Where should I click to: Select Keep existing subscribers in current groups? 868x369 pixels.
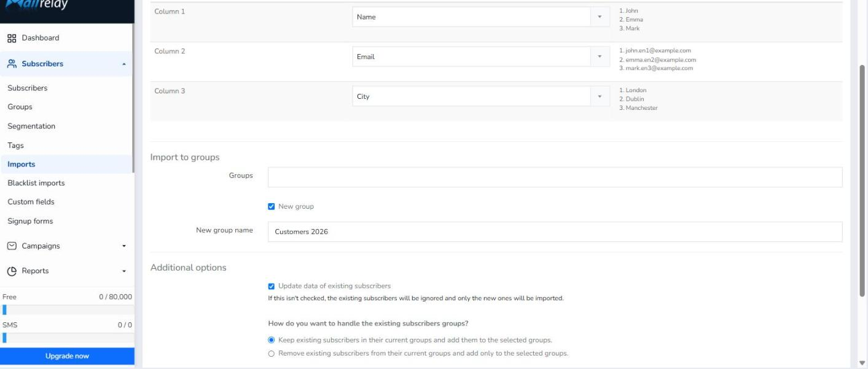(x=272, y=340)
